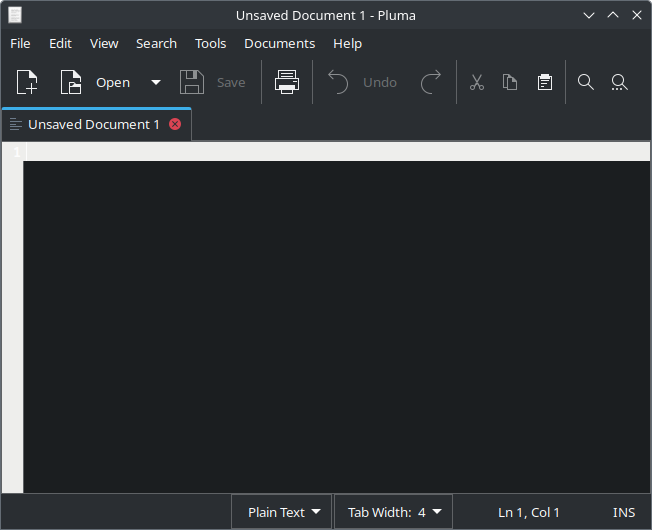This screenshot has height=530, width=652.
Task: Click the Find and Replace icon
Action: click(619, 82)
